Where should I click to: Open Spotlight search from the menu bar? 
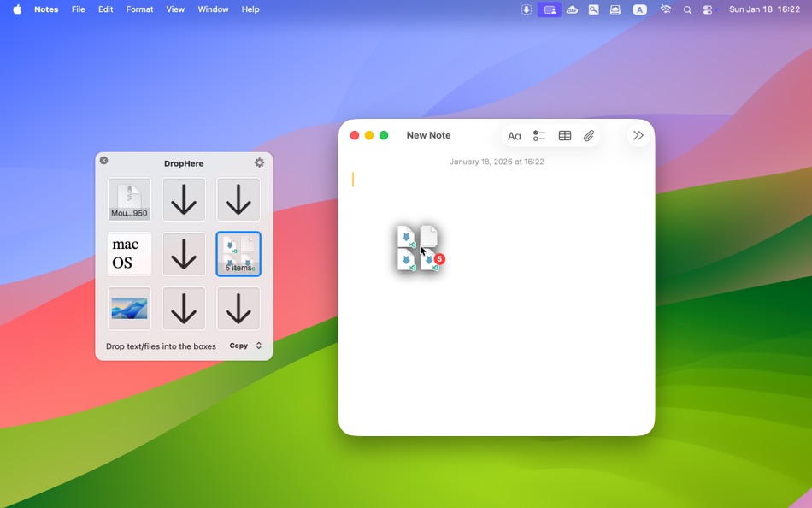(x=687, y=9)
